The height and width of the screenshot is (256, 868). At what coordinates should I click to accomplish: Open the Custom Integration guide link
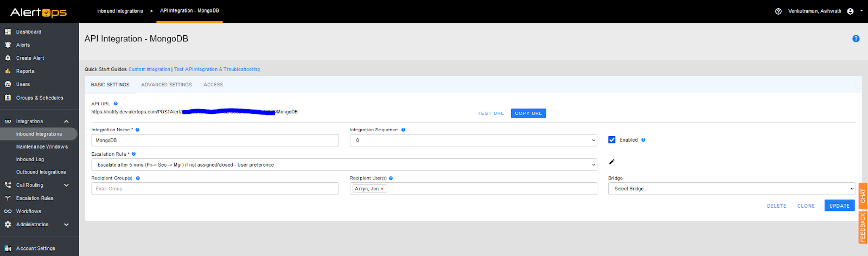(x=149, y=69)
